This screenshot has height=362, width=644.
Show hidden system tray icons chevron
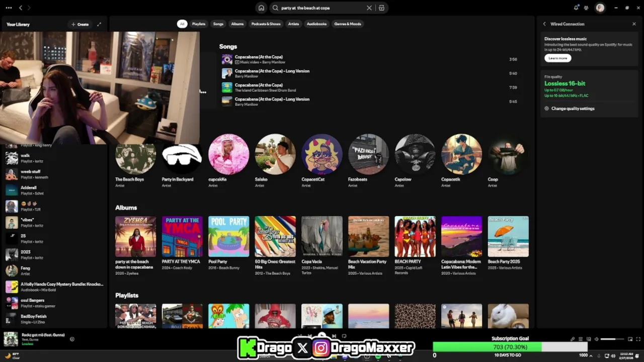592,356
